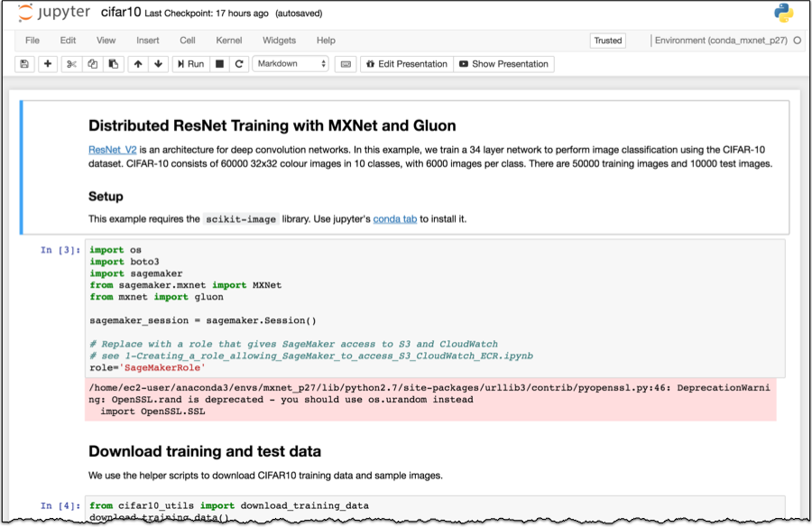Copy selected cells icon
This screenshot has width=812, height=527.
pos(93,64)
